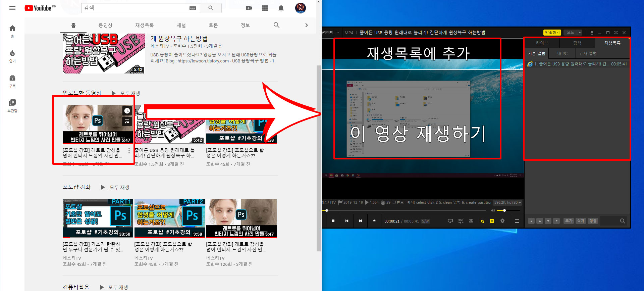Open the YouTube hamburger guide menu
Viewport: 644px width, 291px height.
(x=12, y=8)
